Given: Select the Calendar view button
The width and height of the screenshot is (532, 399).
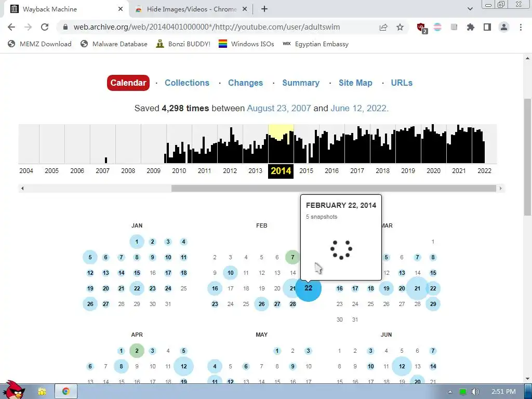Looking at the screenshot, I should click(x=128, y=83).
